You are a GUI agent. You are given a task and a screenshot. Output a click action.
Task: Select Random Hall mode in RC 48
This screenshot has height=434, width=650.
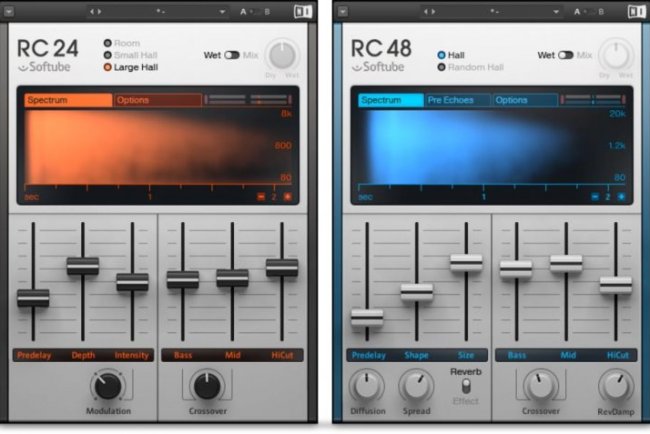471,67
